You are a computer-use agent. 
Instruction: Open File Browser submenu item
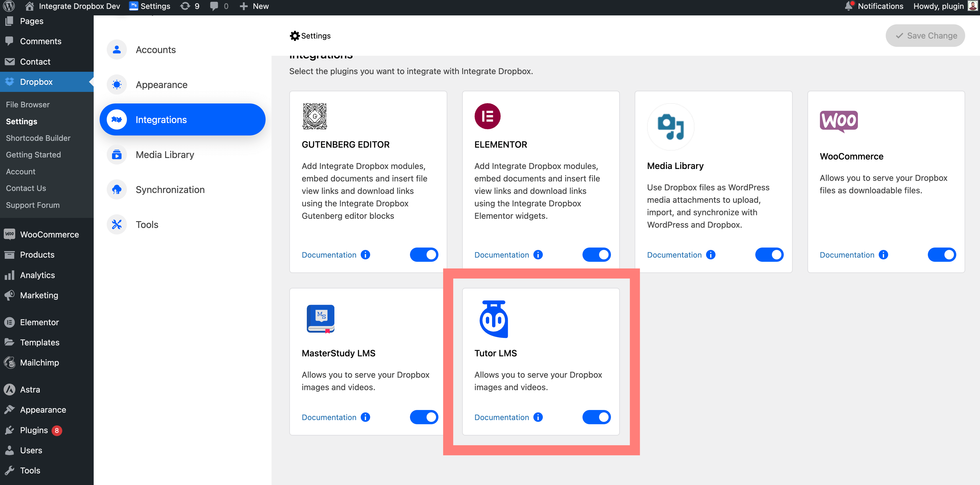(x=28, y=104)
